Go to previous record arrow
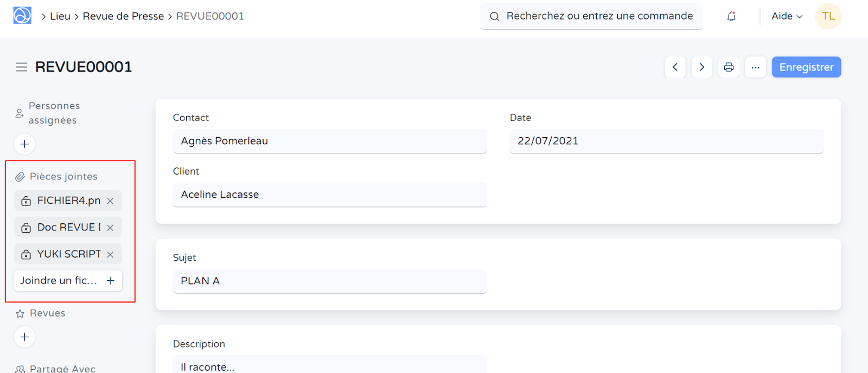 click(675, 67)
